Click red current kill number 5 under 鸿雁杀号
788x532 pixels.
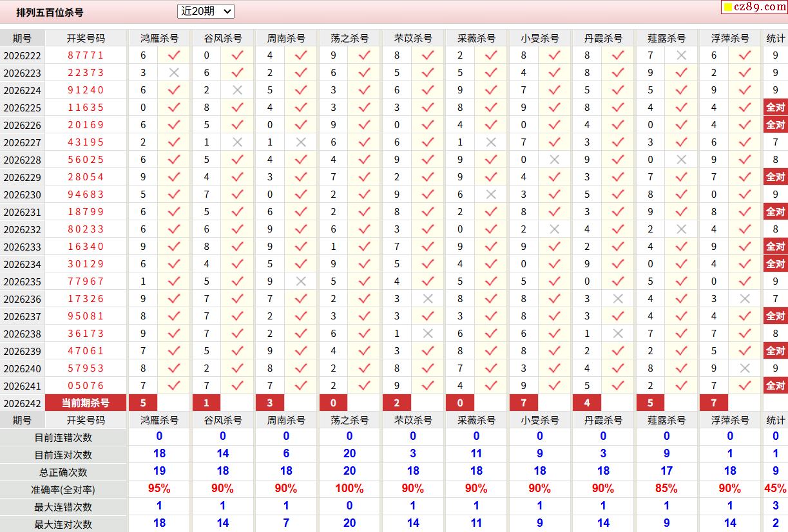pos(143,403)
